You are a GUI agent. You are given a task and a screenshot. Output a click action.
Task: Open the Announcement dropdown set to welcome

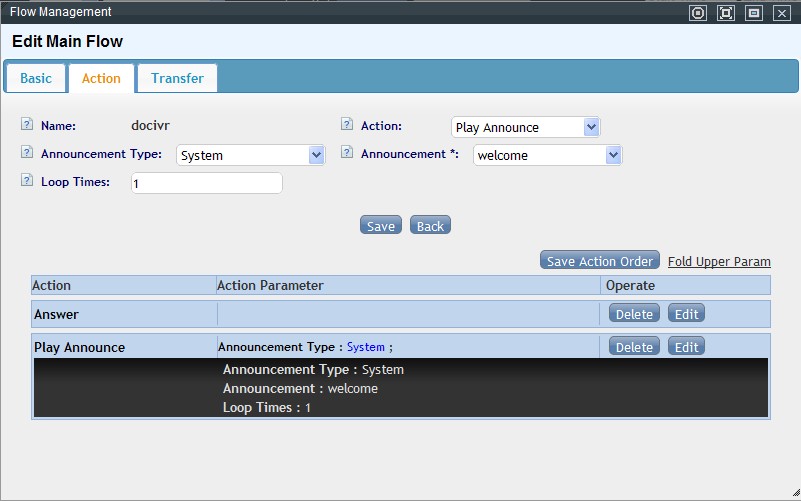click(547, 155)
